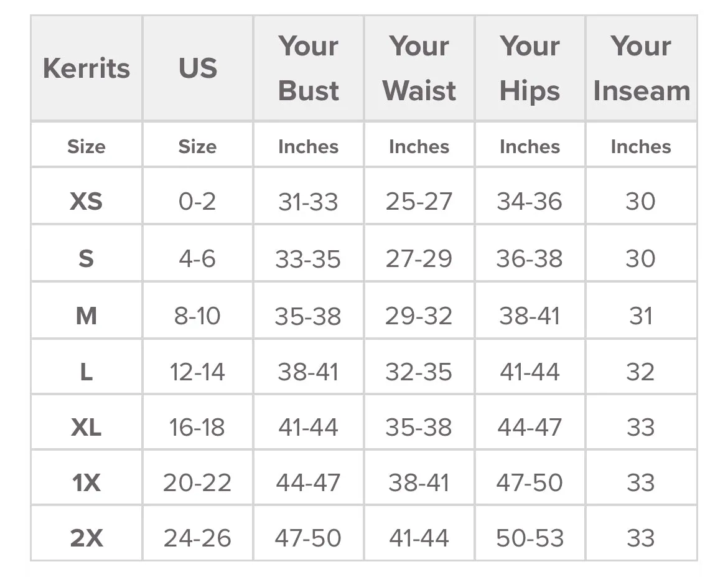Click the Your Waist header cell
The height and width of the screenshot is (577, 728).
click(x=419, y=68)
